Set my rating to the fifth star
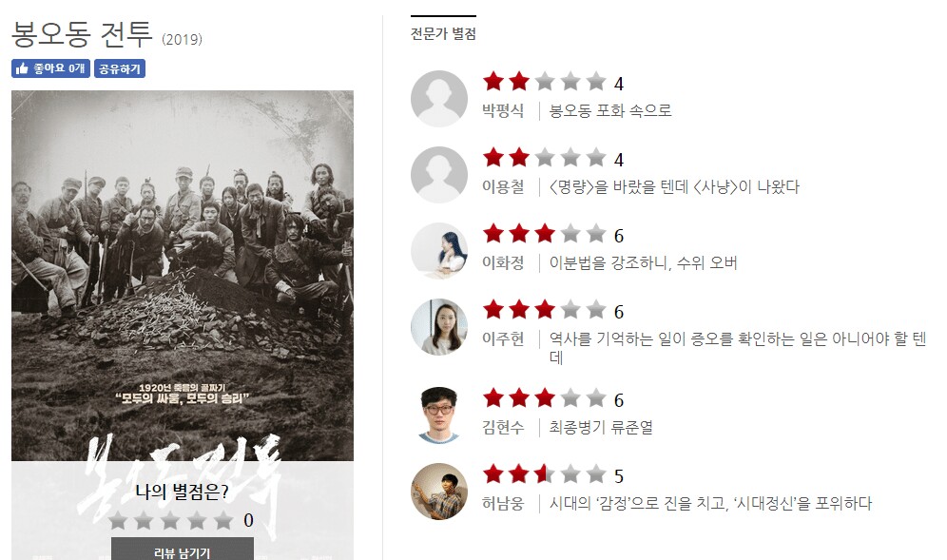947x560 pixels. point(223,520)
